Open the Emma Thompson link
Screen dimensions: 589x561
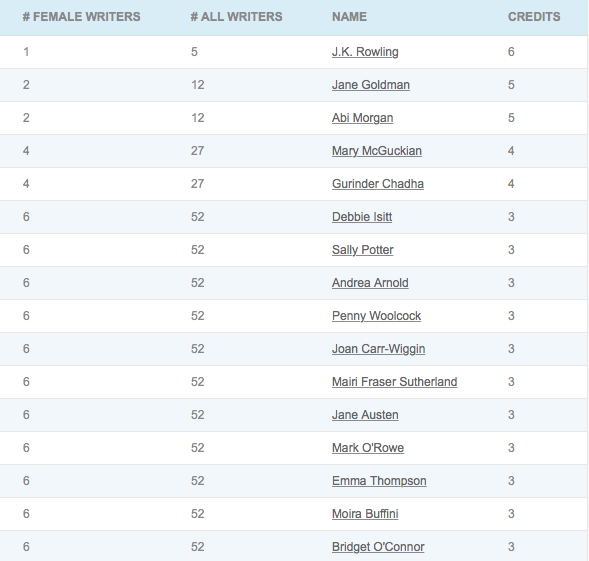coord(379,481)
